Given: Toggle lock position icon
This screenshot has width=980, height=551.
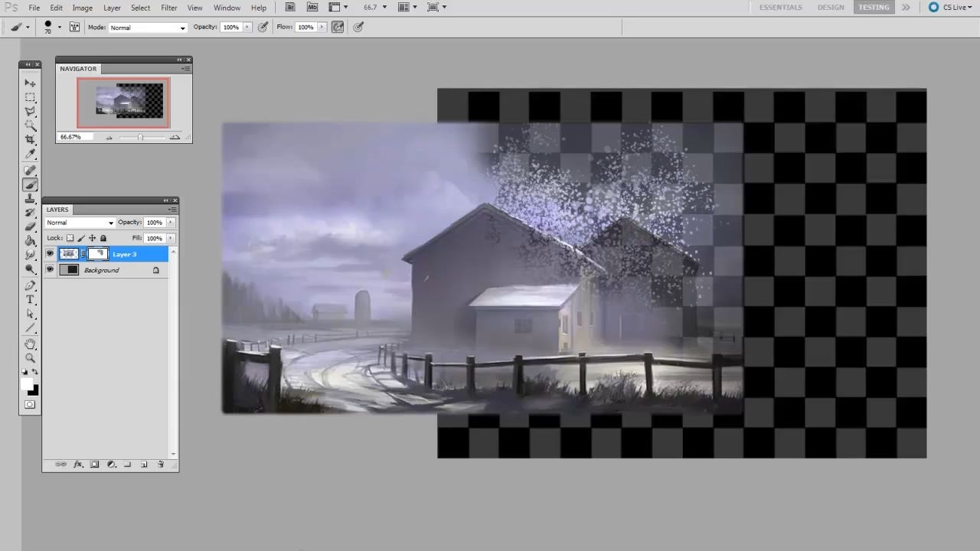Looking at the screenshot, I should pyautogui.click(x=93, y=238).
